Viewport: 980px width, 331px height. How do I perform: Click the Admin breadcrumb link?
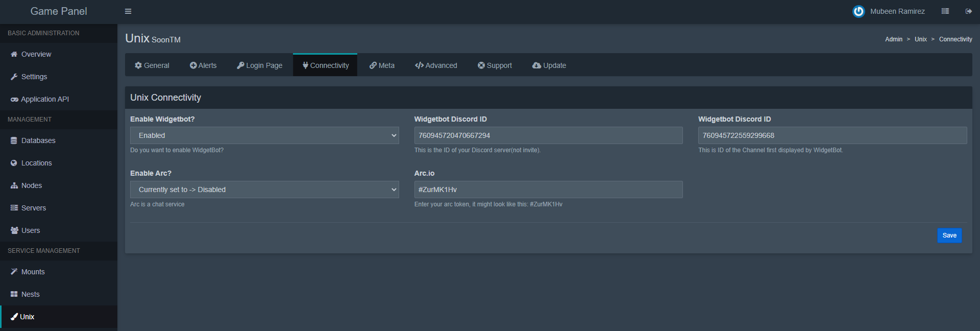pyautogui.click(x=893, y=39)
